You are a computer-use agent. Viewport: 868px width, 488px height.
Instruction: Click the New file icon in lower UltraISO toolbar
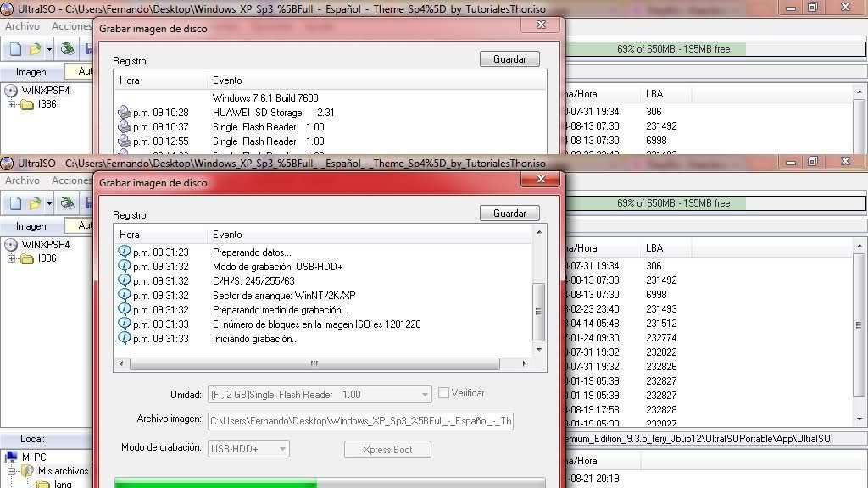(15, 203)
